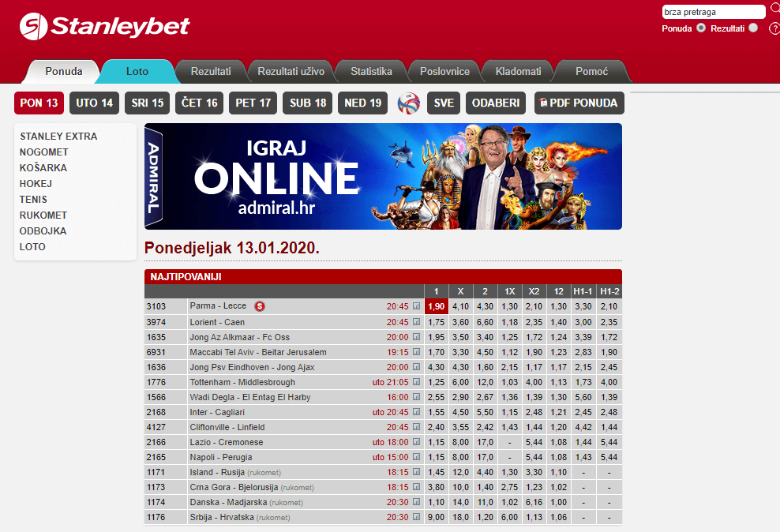Screen dimensions: 780x532
Task: Open LOTO in the sidebar
Action: (32, 247)
